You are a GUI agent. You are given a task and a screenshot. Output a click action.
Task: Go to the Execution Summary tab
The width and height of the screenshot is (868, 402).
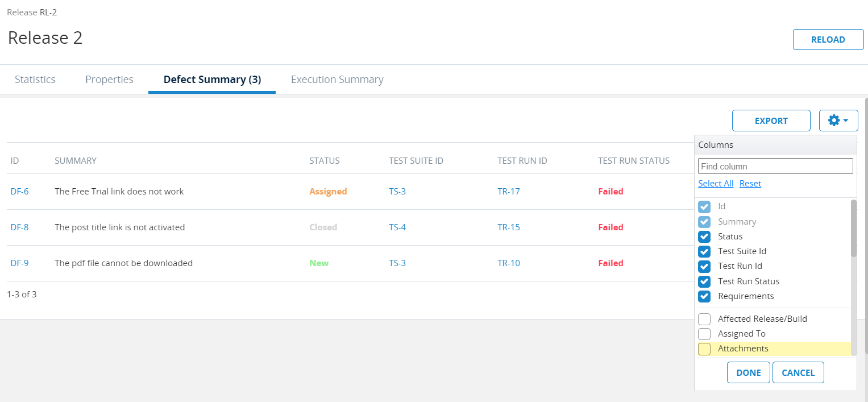tap(337, 80)
